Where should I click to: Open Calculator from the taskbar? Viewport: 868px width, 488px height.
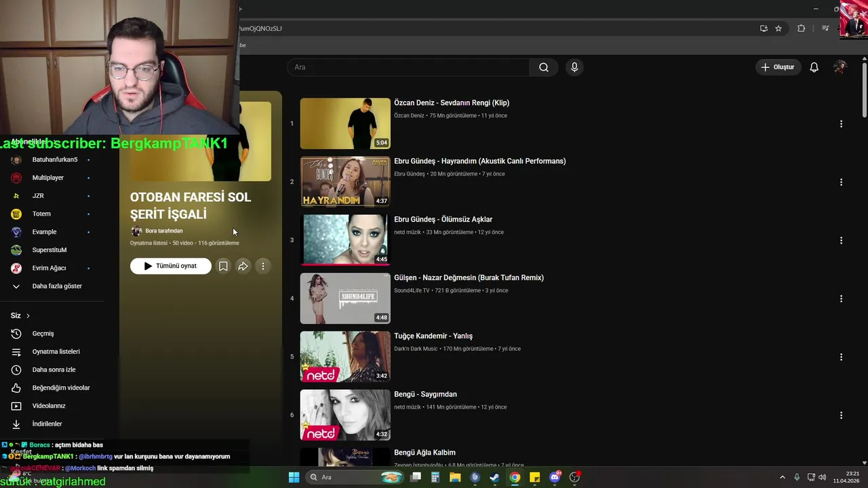[435, 477]
